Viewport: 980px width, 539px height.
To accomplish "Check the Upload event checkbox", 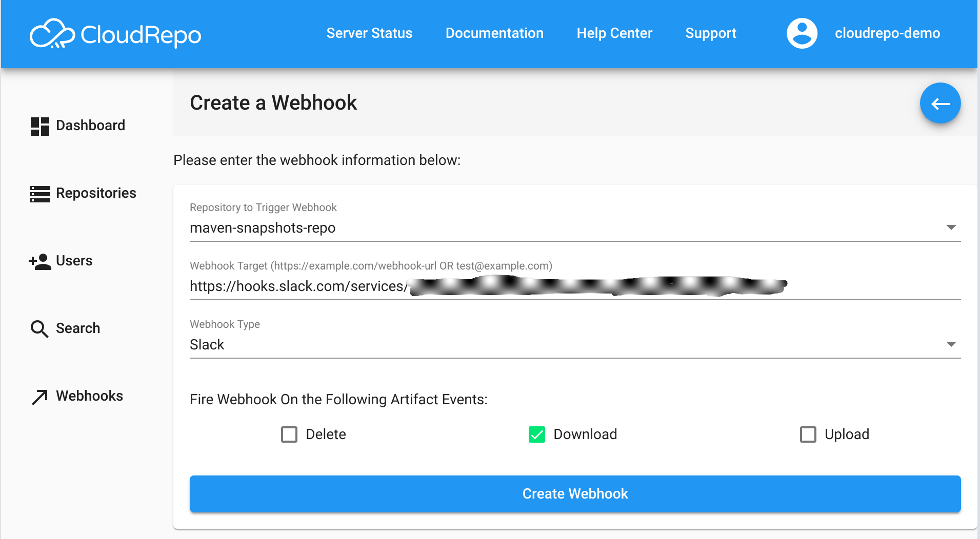I will (808, 434).
